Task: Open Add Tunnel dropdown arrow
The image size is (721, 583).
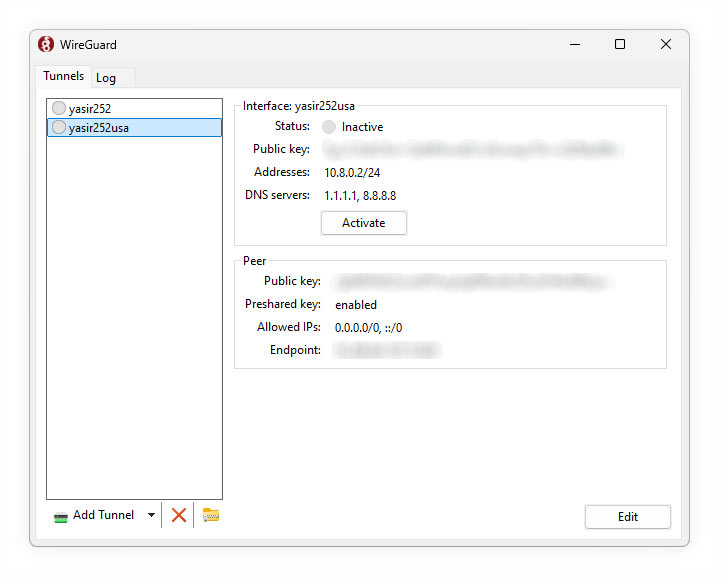Action: pos(151,515)
